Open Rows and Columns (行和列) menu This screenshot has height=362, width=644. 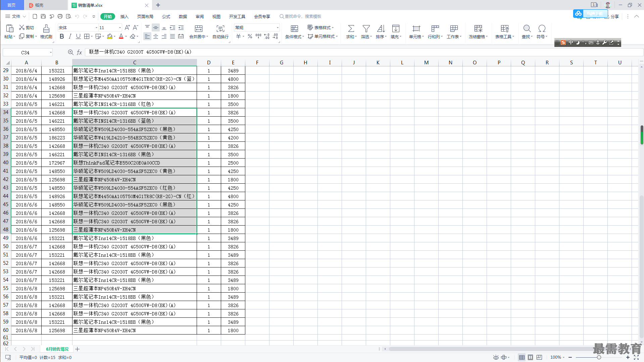pos(435,32)
